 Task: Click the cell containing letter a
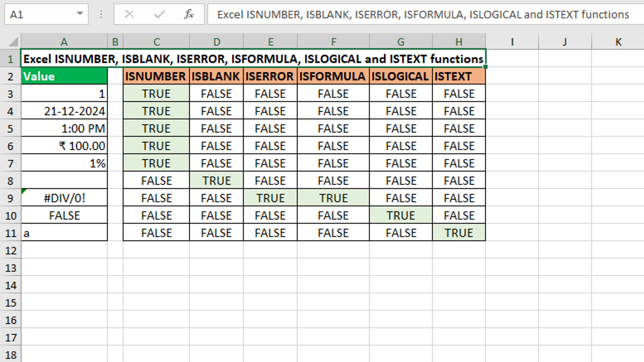click(64, 233)
